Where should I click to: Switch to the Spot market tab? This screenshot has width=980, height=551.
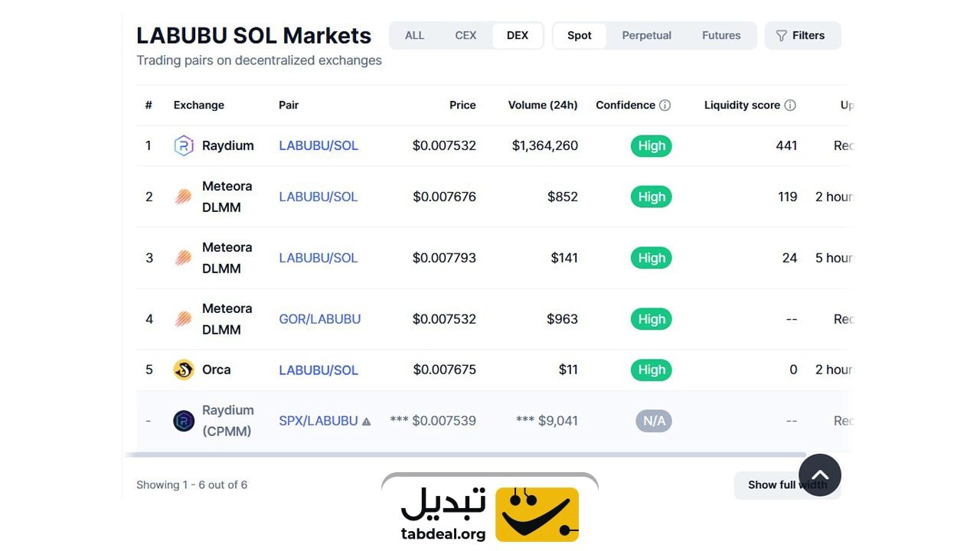(x=580, y=35)
